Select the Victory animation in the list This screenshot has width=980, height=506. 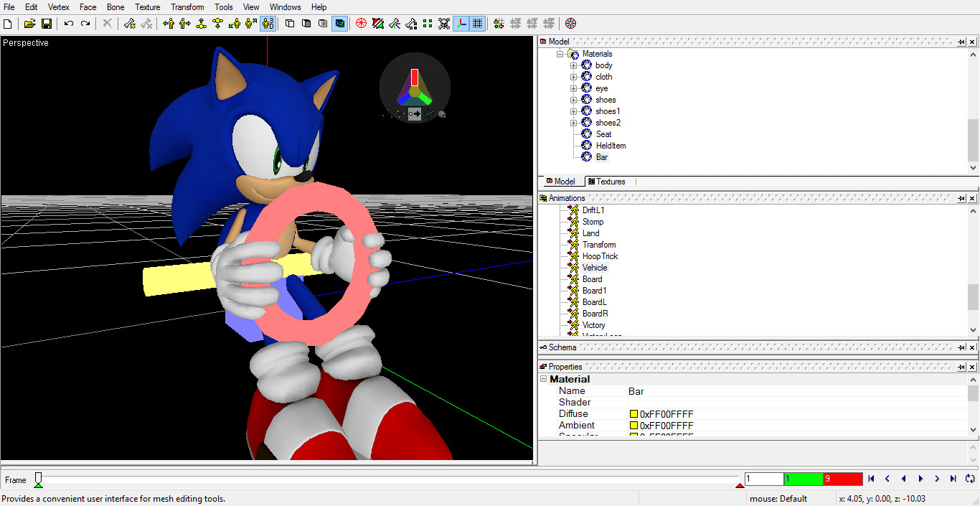[x=593, y=324]
